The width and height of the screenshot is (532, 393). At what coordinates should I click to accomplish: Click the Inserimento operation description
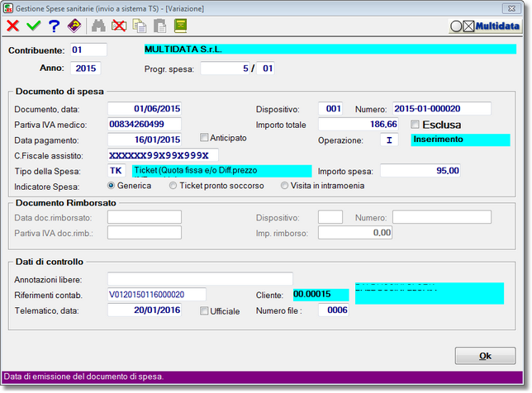[x=460, y=140]
